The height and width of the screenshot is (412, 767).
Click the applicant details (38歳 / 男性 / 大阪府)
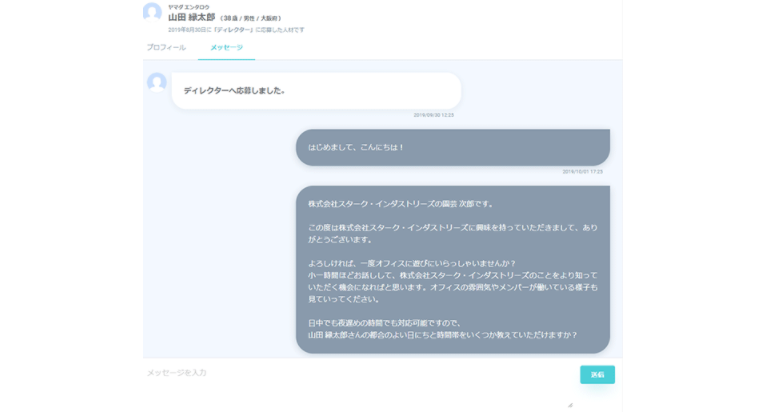[x=250, y=19]
